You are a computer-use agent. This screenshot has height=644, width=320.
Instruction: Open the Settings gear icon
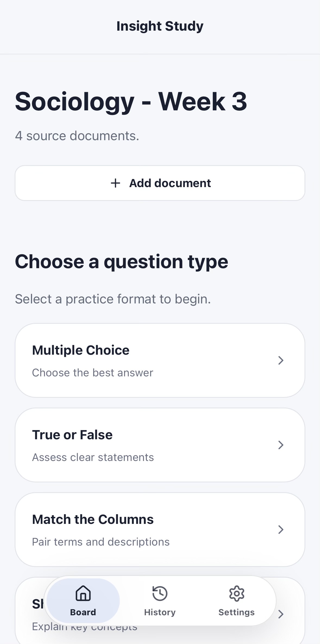[x=237, y=594]
